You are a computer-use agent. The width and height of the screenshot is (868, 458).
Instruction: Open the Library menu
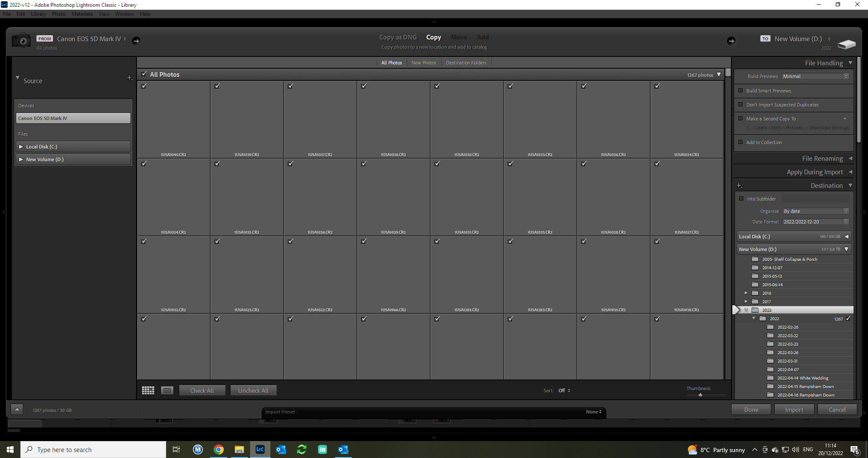point(38,14)
